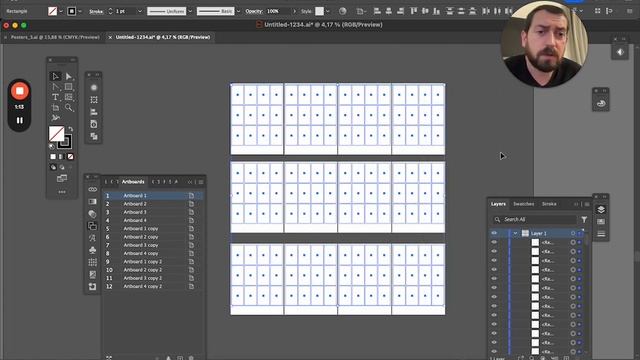The height and width of the screenshot is (360, 640).
Task: Select Artboard 2 copy 2 row
Action: 153,270
